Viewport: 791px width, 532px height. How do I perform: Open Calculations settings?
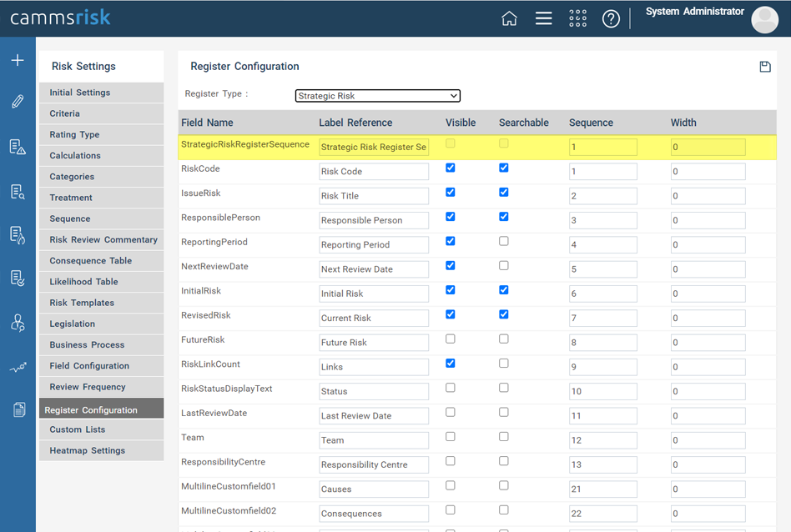(102, 156)
